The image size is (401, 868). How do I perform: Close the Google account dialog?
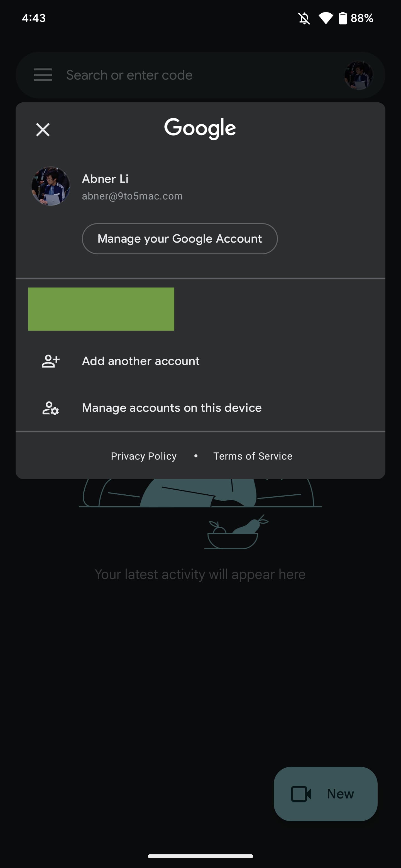(x=43, y=129)
